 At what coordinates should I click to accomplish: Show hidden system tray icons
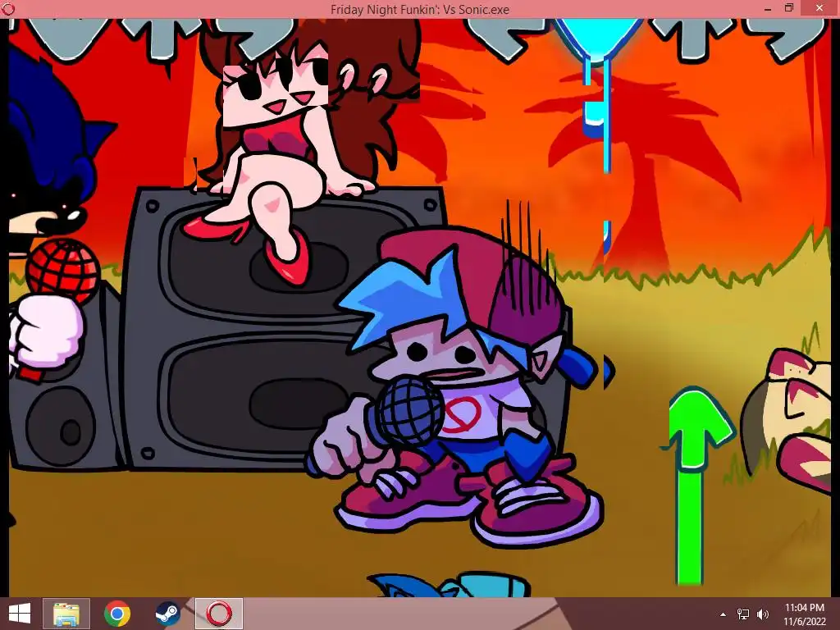(x=724, y=614)
